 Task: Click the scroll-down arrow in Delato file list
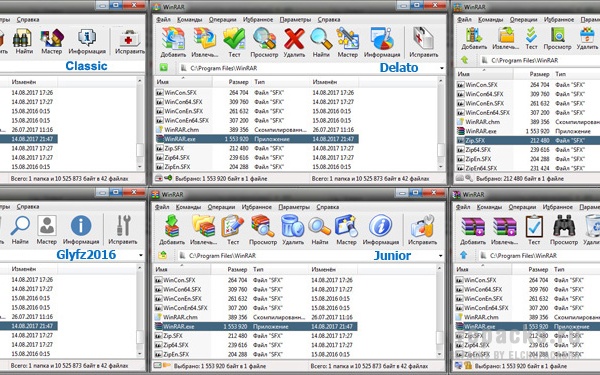(x=440, y=167)
